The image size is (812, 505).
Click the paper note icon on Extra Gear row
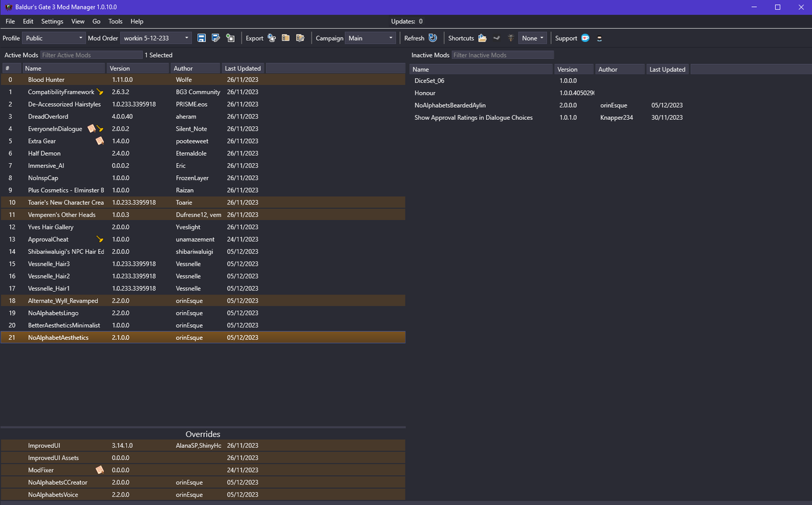pos(100,141)
